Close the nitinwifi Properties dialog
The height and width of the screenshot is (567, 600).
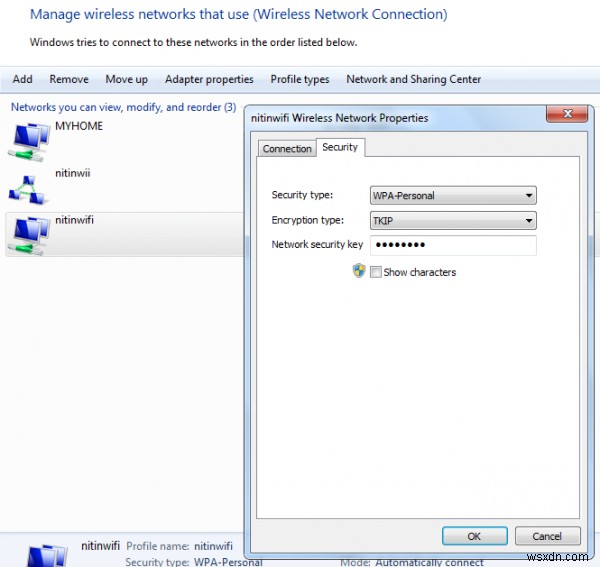tap(567, 114)
